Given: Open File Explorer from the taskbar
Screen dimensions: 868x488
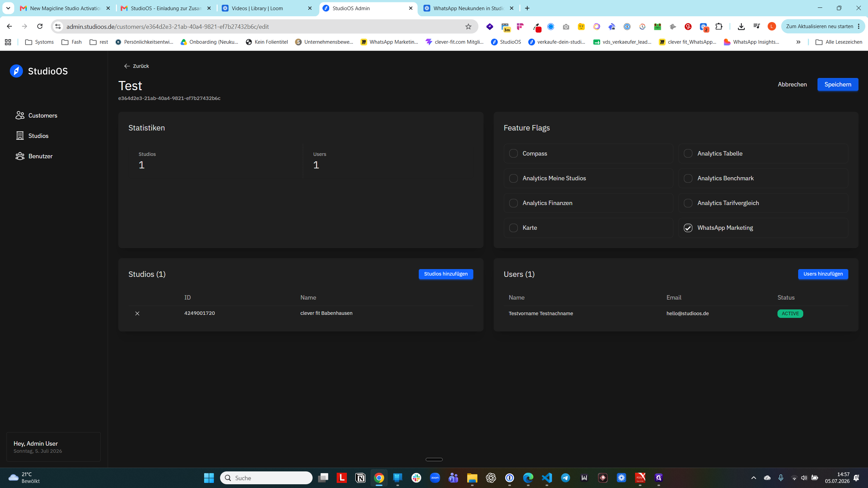Looking at the screenshot, I should (x=472, y=478).
